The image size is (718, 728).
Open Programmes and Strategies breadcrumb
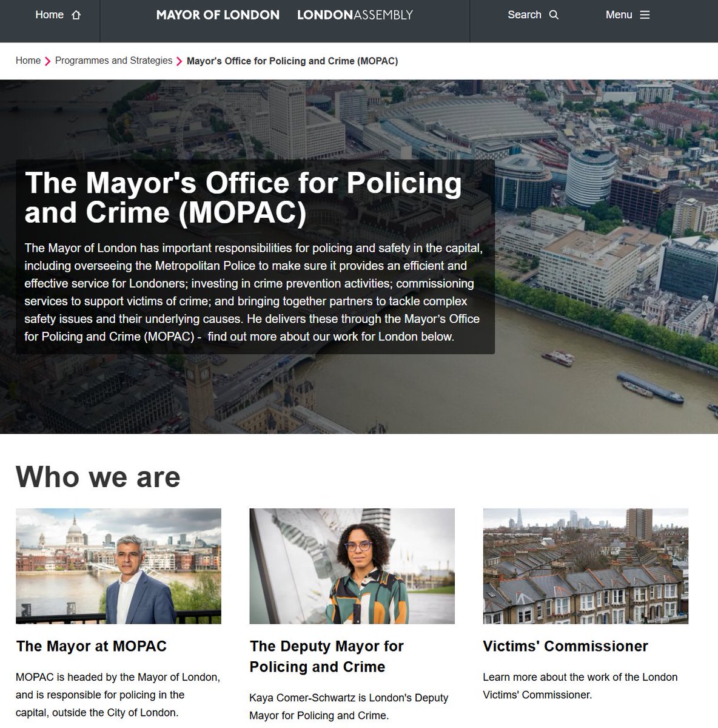113,61
